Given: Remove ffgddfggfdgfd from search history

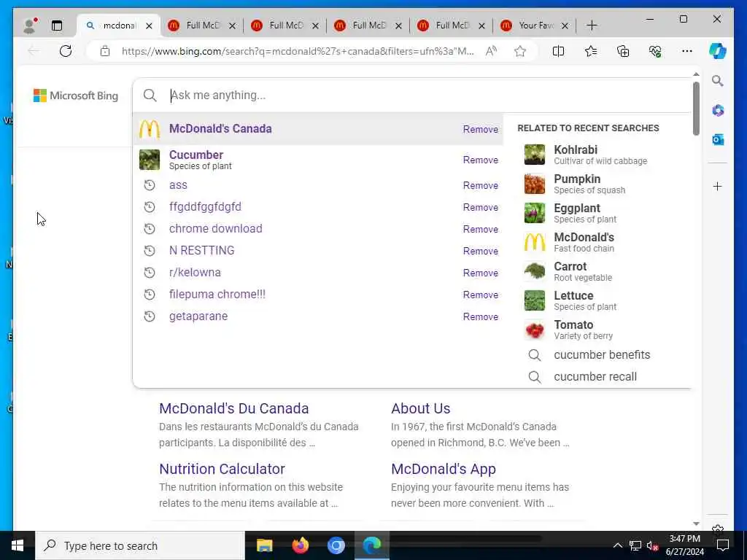Looking at the screenshot, I should 480,208.
